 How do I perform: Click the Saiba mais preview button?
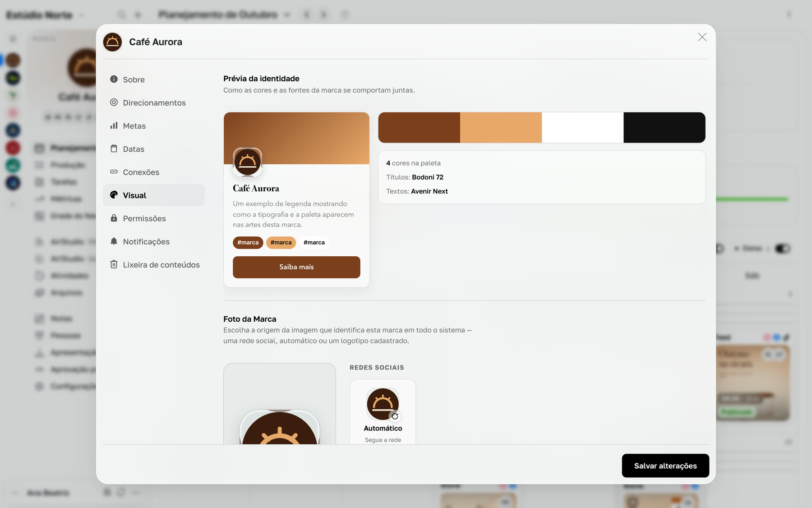tap(296, 267)
